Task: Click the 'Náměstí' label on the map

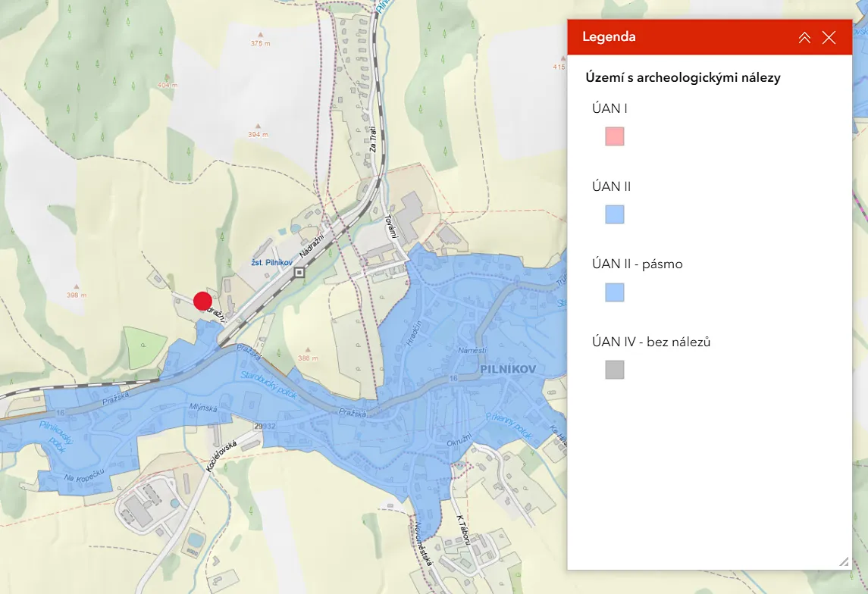Action: 472,350
